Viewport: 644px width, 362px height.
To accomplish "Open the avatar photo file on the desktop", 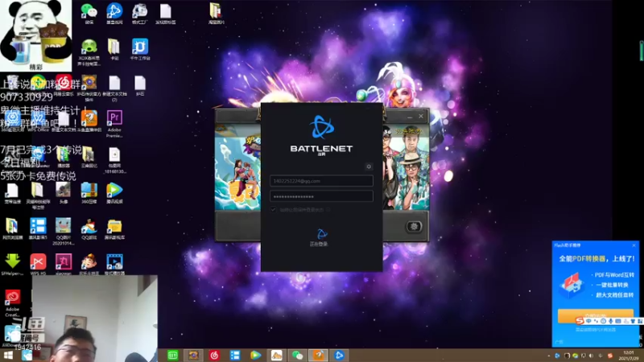I will 64,193.
